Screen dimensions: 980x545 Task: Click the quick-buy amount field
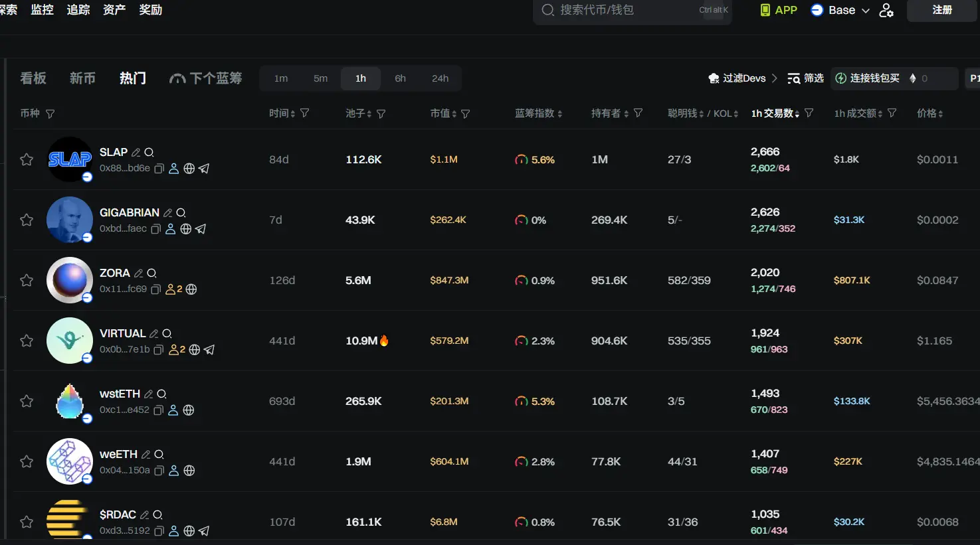click(932, 78)
